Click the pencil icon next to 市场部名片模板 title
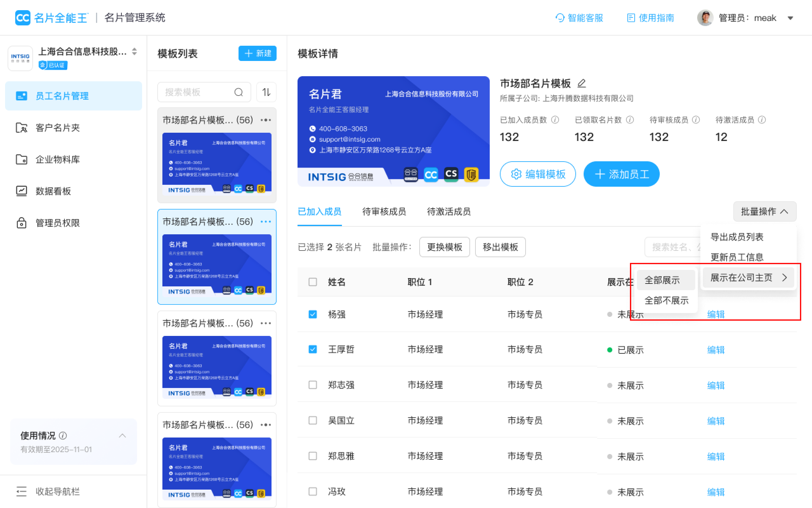 click(581, 83)
